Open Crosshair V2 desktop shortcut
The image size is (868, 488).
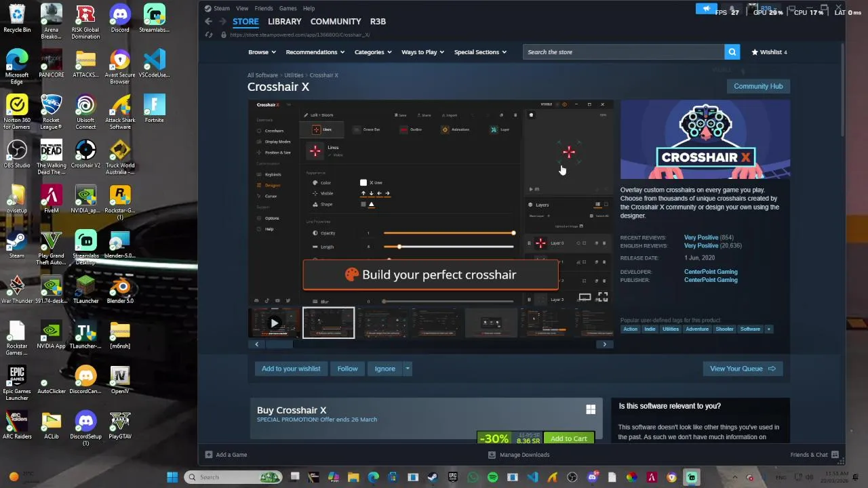pyautogui.click(x=85, y=155)
